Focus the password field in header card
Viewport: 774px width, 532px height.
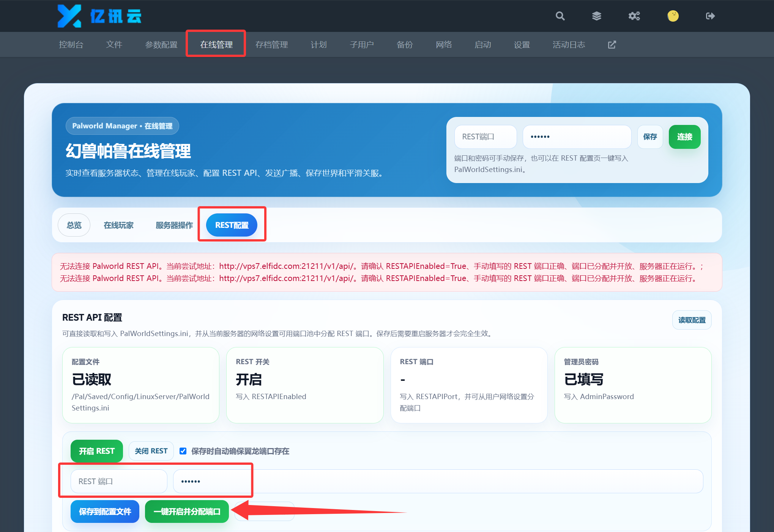click(x=577, y=137)
